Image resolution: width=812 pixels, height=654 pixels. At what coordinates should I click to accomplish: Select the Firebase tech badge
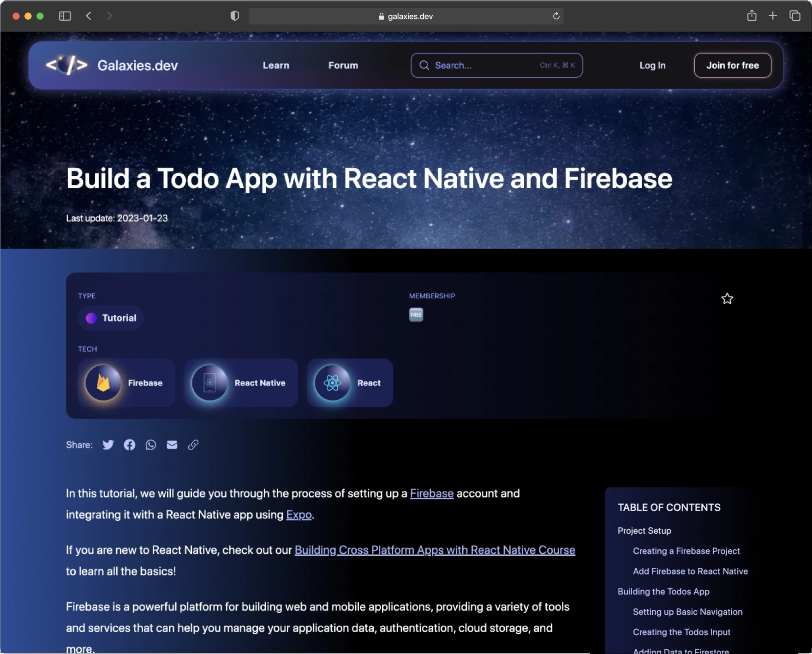[126, 383]
